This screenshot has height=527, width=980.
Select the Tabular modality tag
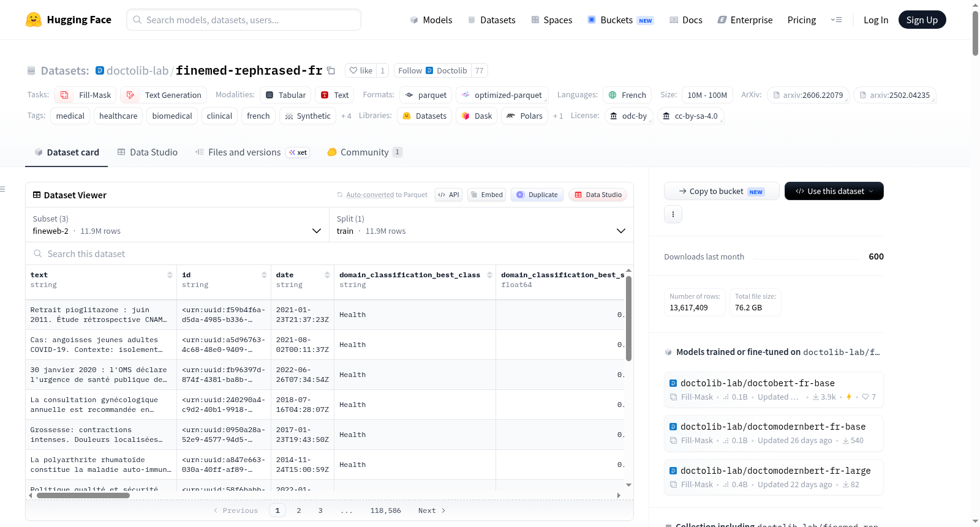tap(285, 95)
